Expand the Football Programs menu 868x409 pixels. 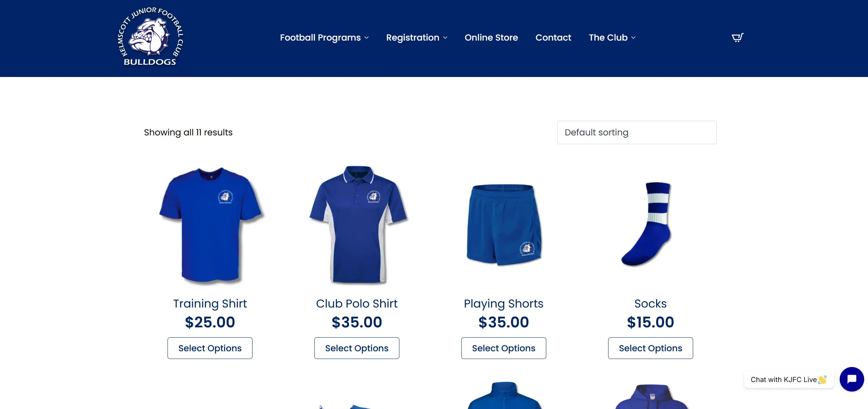point(324,37)
